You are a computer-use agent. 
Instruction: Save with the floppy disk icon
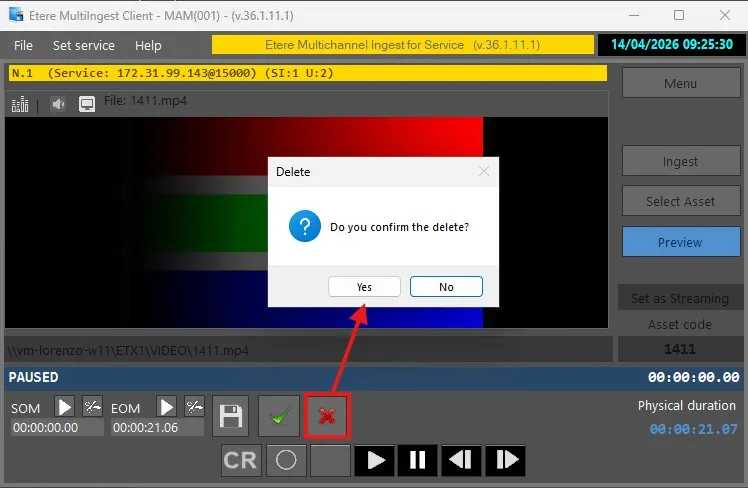click(x=232, y=416)
